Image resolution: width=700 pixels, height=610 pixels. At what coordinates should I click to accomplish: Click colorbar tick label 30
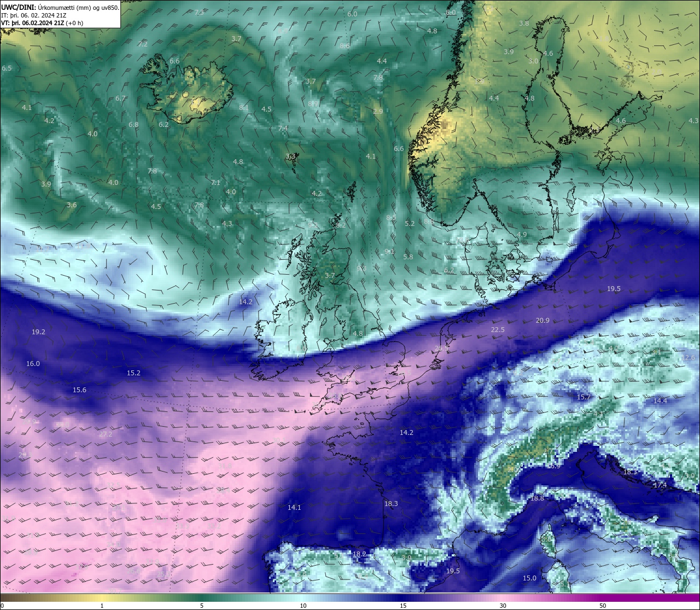tap(503, 605)
